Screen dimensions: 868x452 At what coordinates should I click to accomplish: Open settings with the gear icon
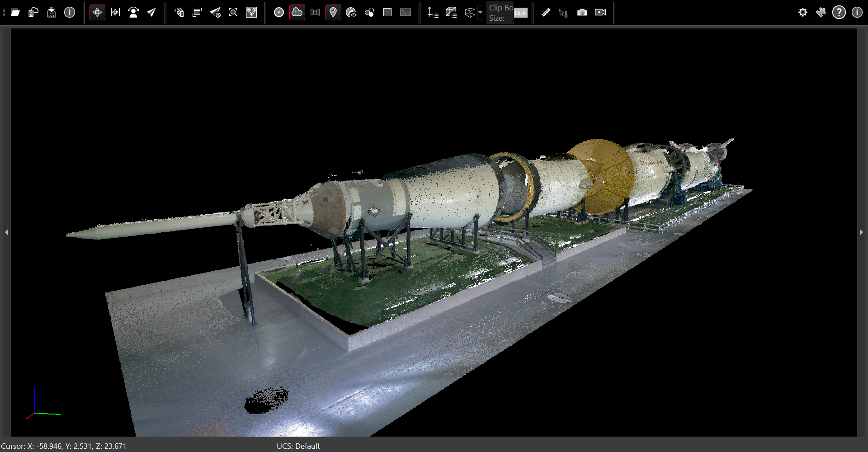tap(803, 12)
